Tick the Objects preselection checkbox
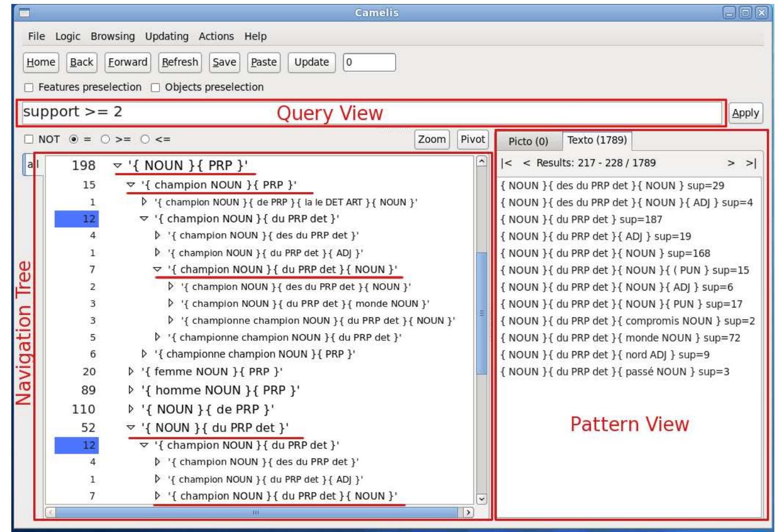 tap(156, 88)
